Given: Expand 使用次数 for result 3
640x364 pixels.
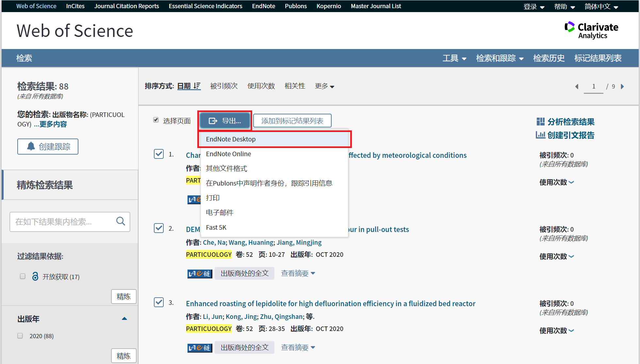Looking at the screenshot, I should 556,330.
